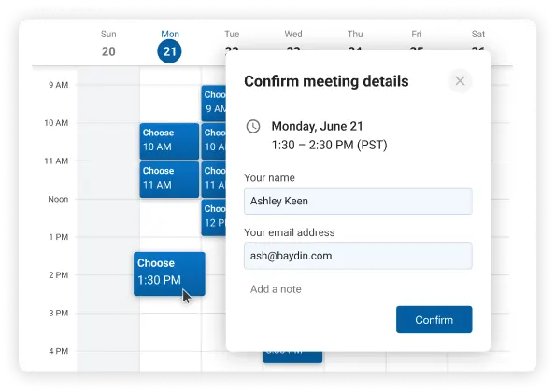Click the Thu day column header
The width and height of the screenshot is (555, 392).
[355, 35]
